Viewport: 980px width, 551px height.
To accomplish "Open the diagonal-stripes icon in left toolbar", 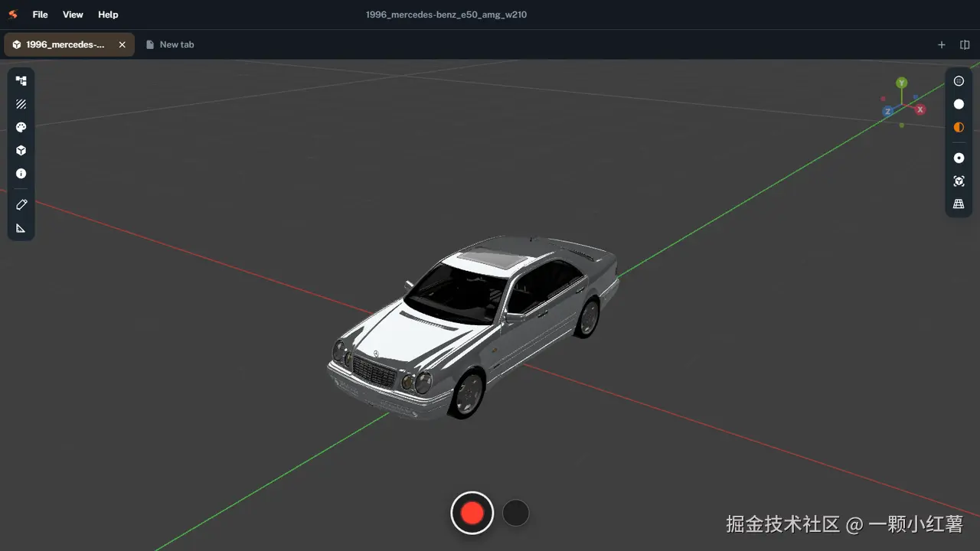I will [21, 104].
